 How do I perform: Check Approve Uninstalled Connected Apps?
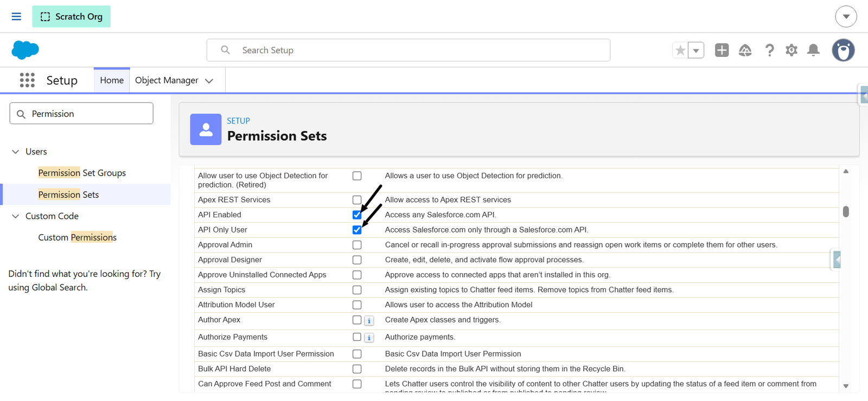(x=357, y=275)
